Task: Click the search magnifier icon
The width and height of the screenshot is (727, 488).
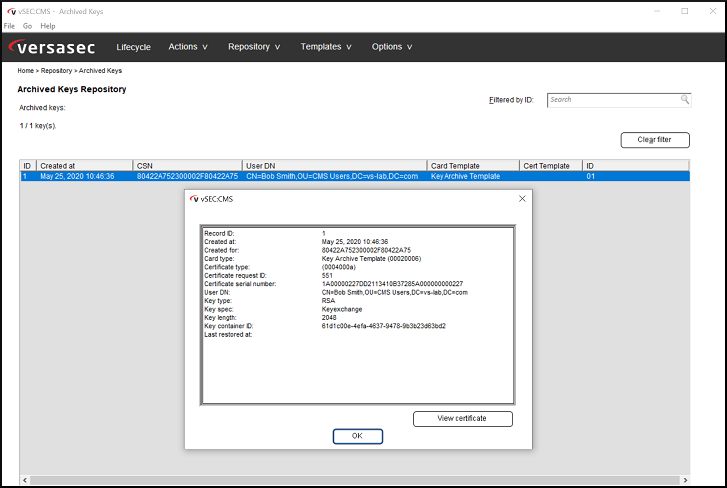Action: tap(684, 99)
